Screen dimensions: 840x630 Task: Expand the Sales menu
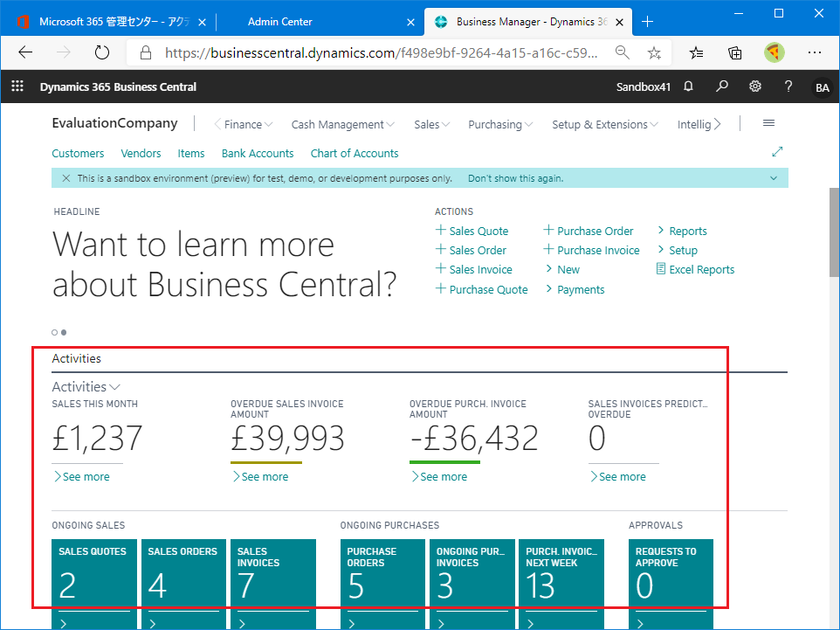tap(431, 124)
